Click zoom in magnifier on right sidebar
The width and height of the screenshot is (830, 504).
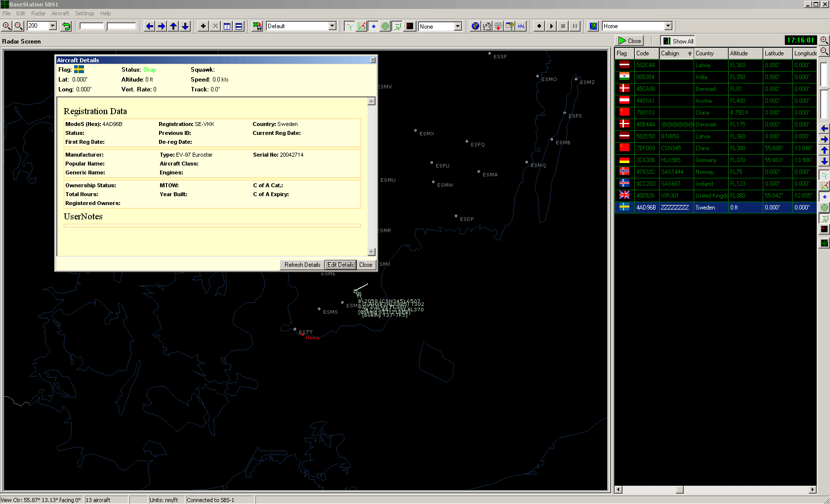click(824, 40)
